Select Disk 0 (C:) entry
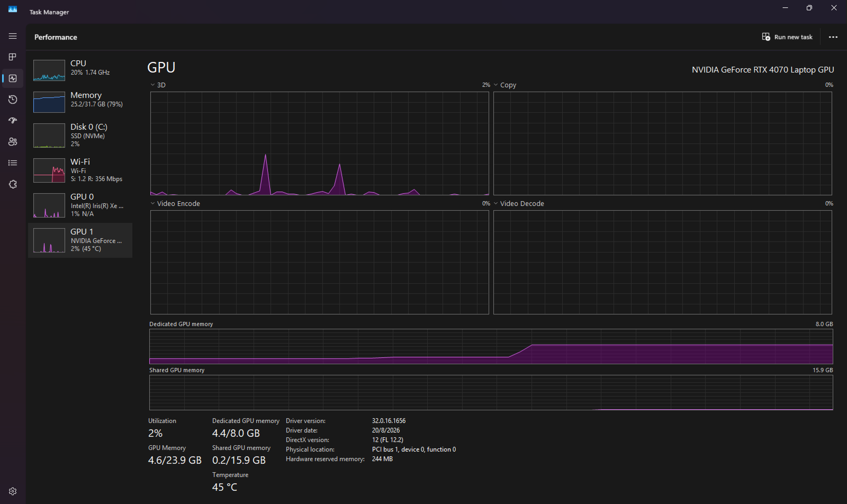Viewport: 847px width, 504px height. (x=80, y=135)
